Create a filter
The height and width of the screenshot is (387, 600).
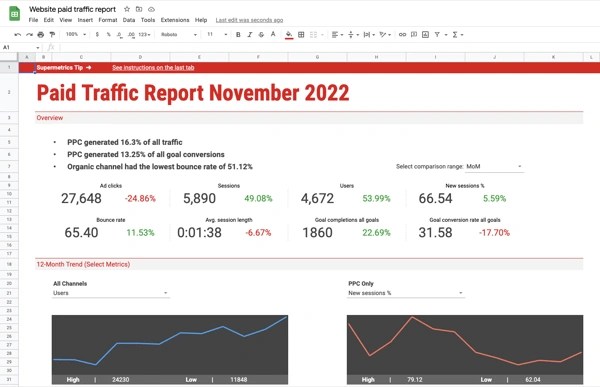click(437, 34)
